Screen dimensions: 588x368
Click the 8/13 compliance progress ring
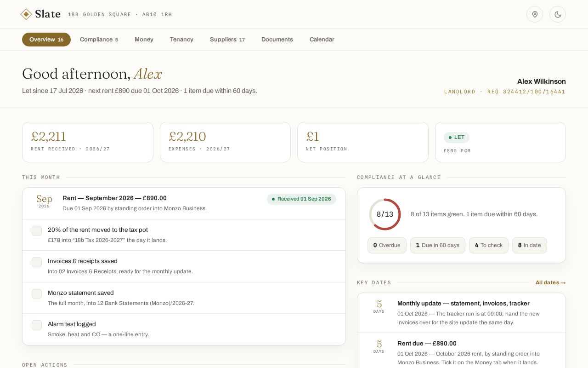click(x=385, y=214)
